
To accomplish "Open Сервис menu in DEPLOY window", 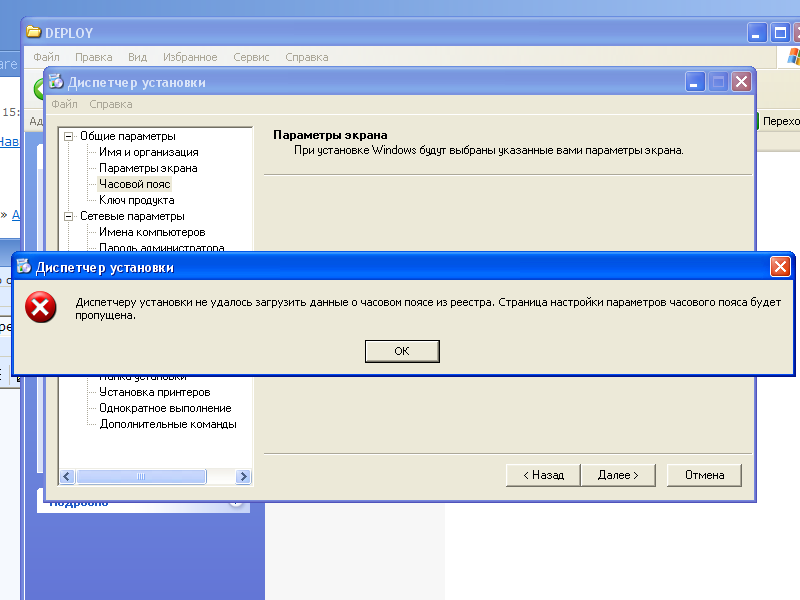I will [x=251, y=57].
